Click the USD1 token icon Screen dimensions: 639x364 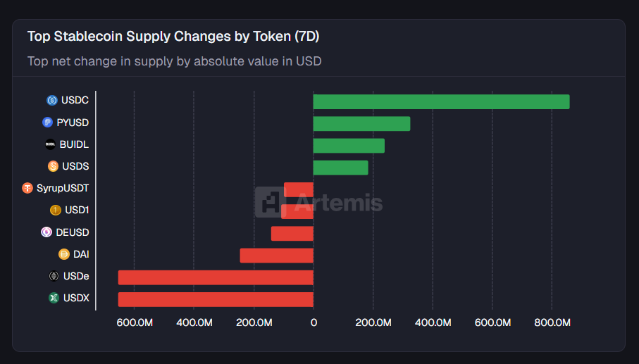tap(55, 210)
